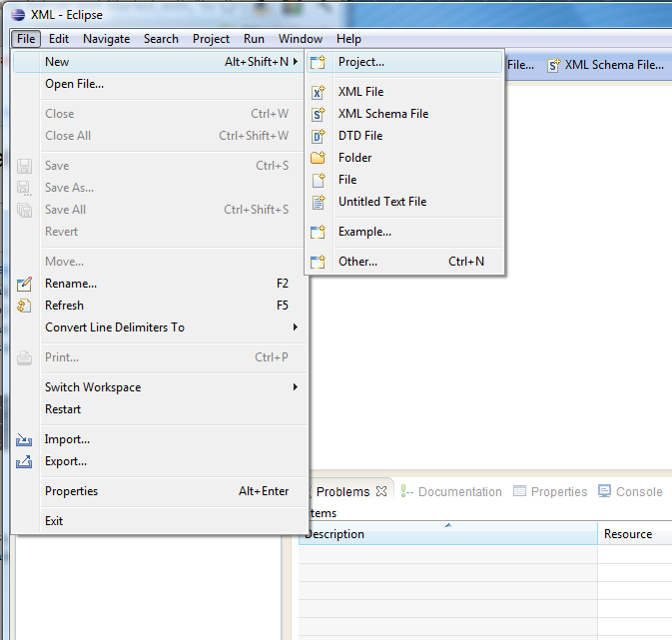The height and width of the screenshot is (640, 672).
Task: Click the blank File icon in submenu
Action: point(318,180)
